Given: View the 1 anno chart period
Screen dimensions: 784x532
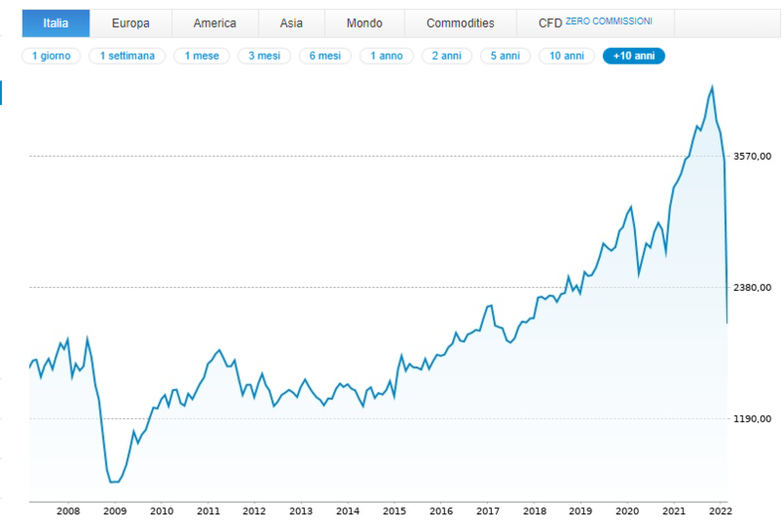Looking at the screenshot, I should pyautogui.click(x=386, y=56).
